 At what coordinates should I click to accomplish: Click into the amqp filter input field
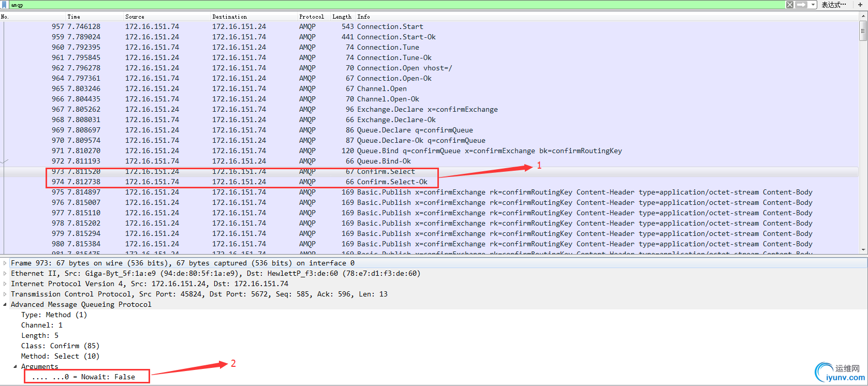tap(396, 5)
